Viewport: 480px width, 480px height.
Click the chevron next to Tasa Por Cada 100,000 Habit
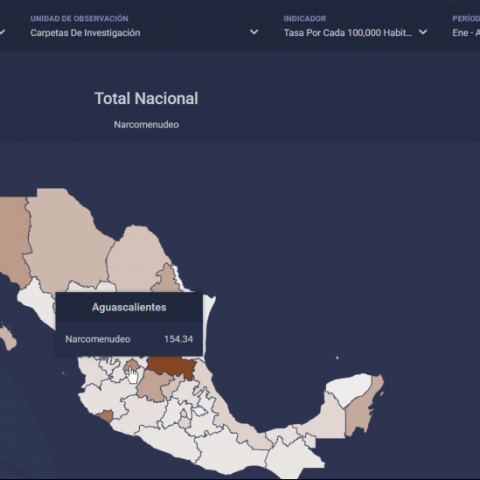point(423,32)
